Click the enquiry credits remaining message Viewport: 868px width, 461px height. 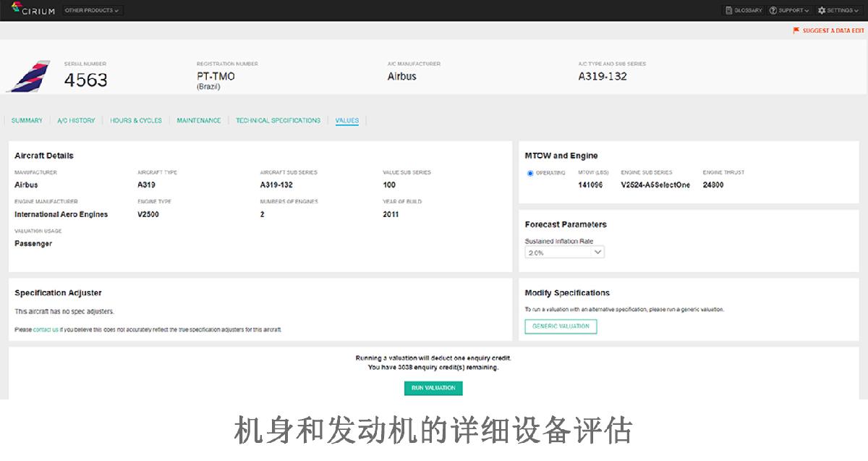(433, 367)
